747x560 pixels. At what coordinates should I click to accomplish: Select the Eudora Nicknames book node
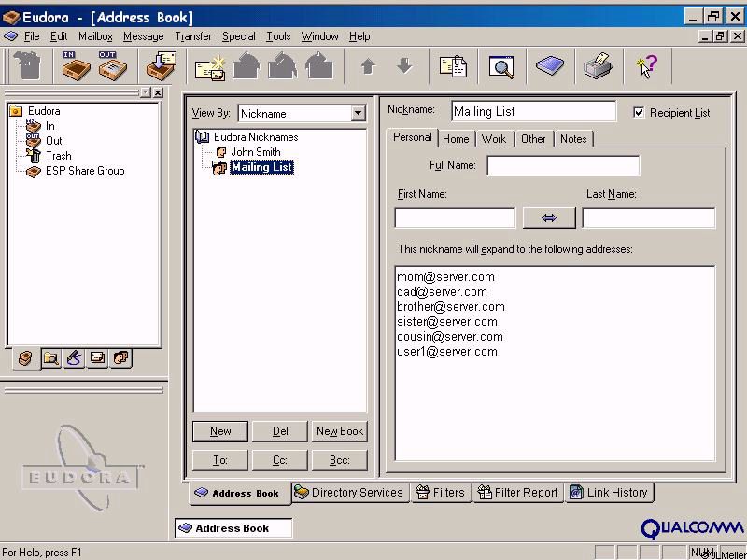[x=247, y=137]
